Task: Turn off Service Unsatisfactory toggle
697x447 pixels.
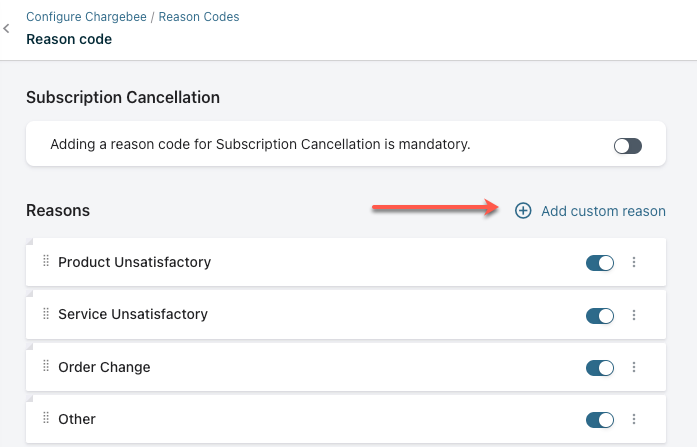Action: (600, 315)
